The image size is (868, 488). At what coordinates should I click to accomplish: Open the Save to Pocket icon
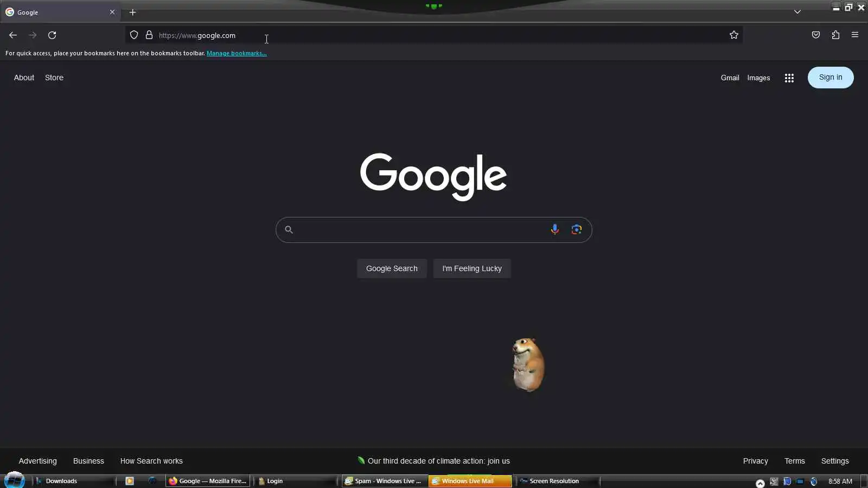pos(816,35)
